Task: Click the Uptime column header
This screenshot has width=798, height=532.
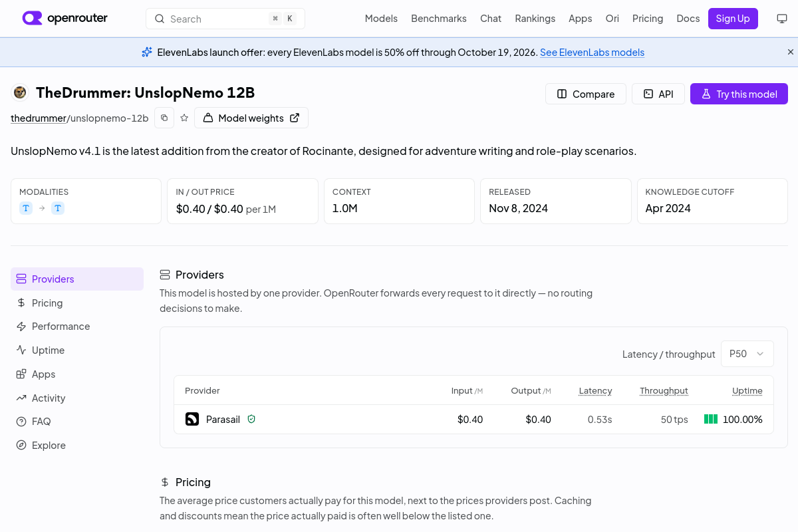Action: pyautogui.click(x=747, y=390)
